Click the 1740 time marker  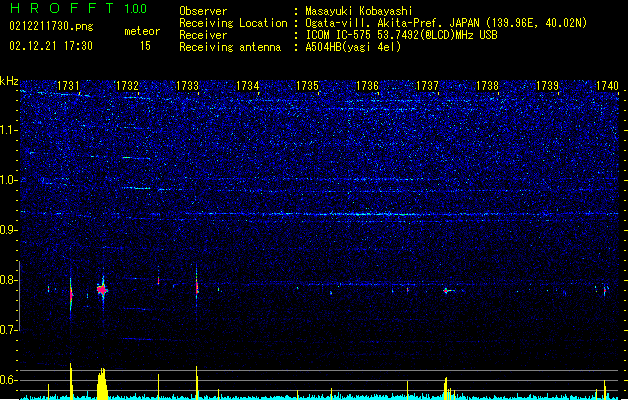tap(607, 86)
